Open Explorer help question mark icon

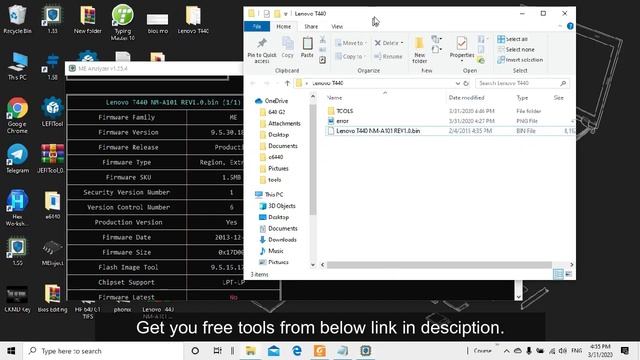point(570,26)
